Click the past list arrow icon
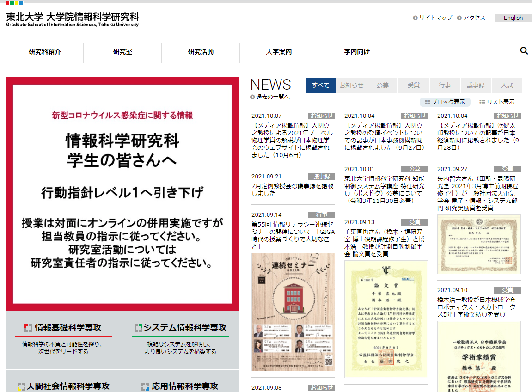Image resolution: width=532 pixels, height=392 pixels. (252, 97)
